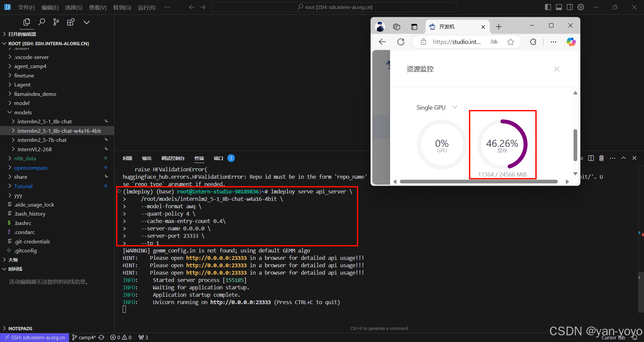Split the active terminal
Image resolution: width=644 pixels, height=342 pixels.
591,158
